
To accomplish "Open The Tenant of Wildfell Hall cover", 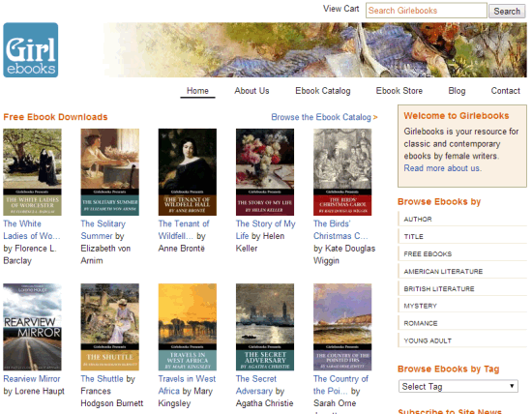I will [188, 172].
